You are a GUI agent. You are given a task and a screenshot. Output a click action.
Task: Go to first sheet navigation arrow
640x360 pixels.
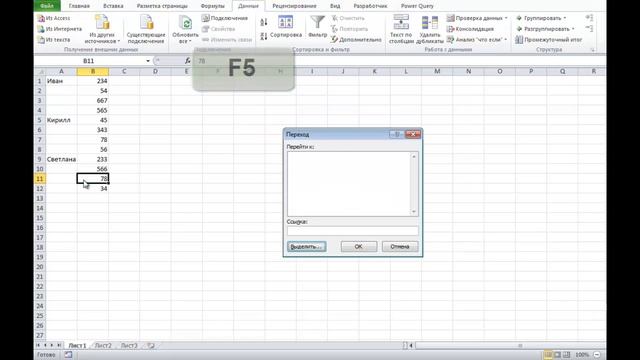point(38,345)
